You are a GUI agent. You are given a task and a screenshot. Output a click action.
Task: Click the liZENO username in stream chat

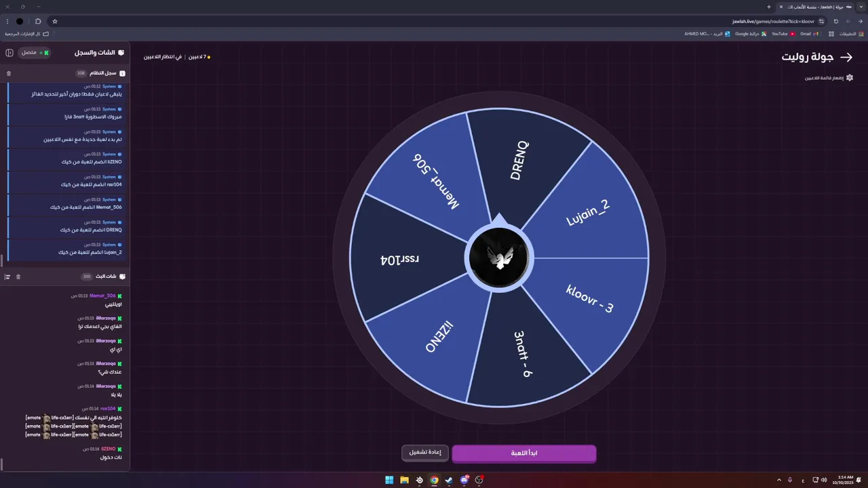click(108, 449)
